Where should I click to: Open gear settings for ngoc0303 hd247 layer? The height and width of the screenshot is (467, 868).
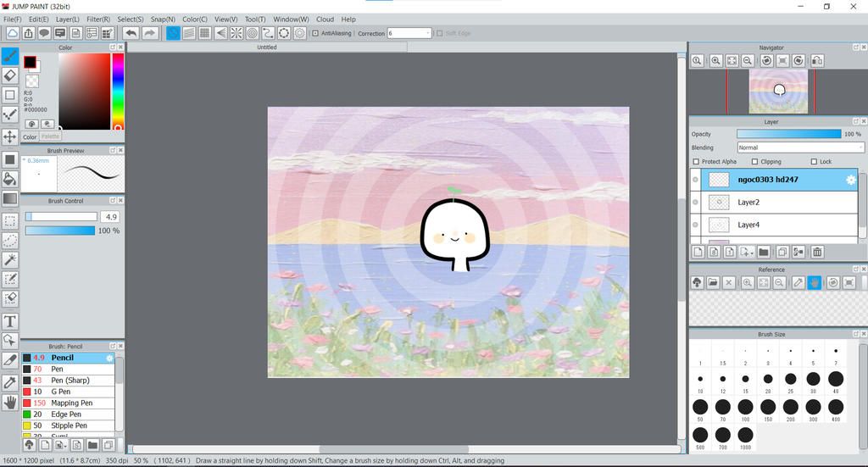[x=851, y=180]
